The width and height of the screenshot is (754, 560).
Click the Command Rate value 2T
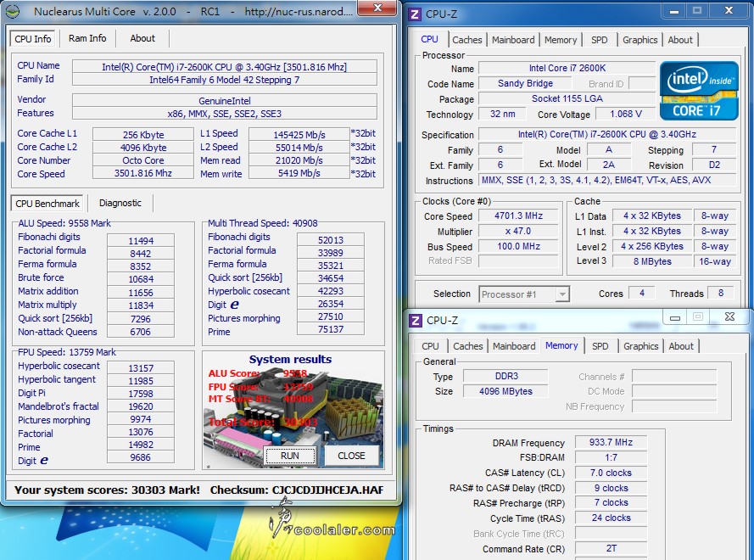[x=611, y=548]
